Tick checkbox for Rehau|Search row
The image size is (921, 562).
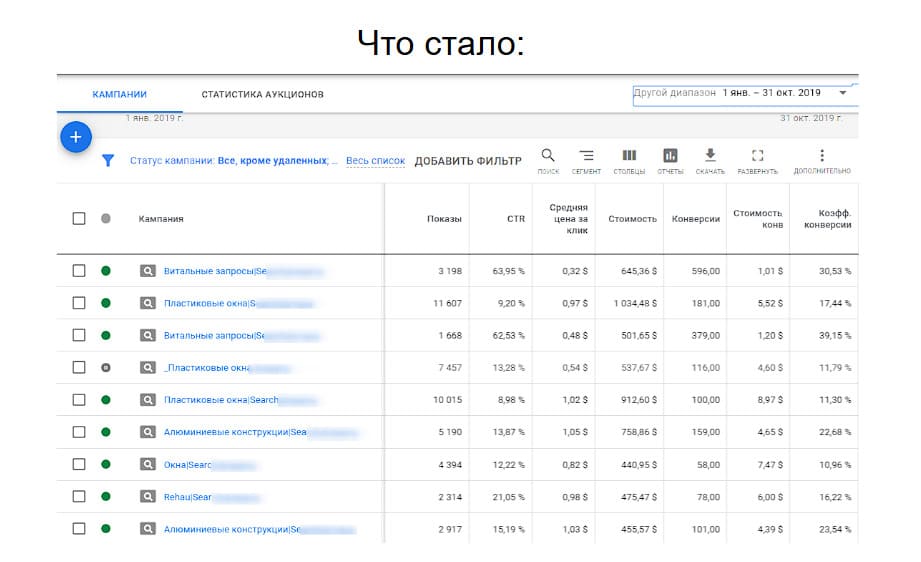point(79,497)
